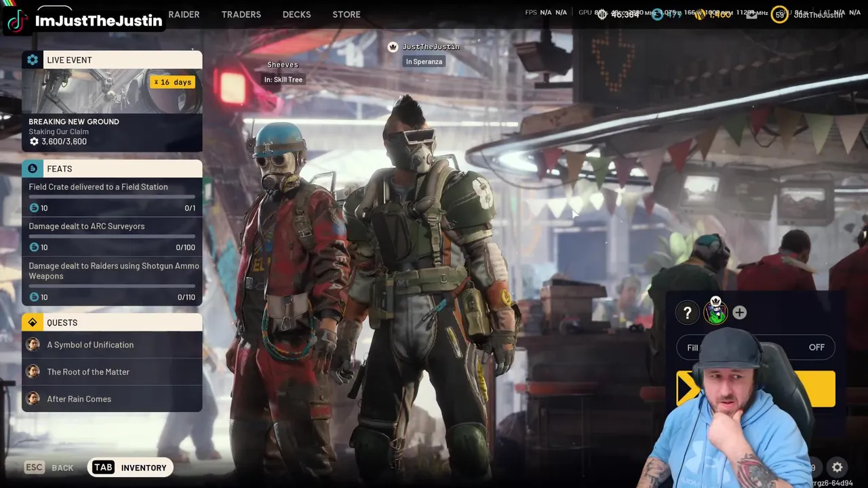Open the Field Crate delivered feat
Viewport: 868px width, 488px height.
coord(112,197)
